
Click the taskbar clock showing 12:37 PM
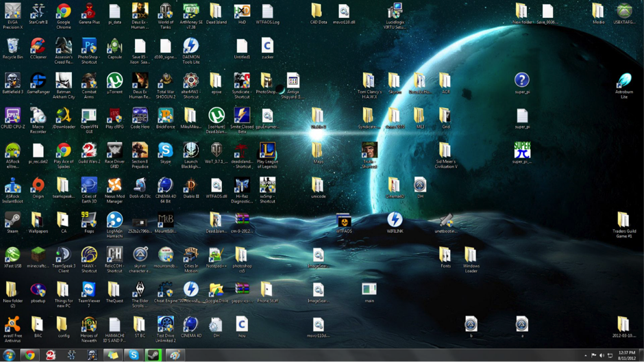coord(627,355)
